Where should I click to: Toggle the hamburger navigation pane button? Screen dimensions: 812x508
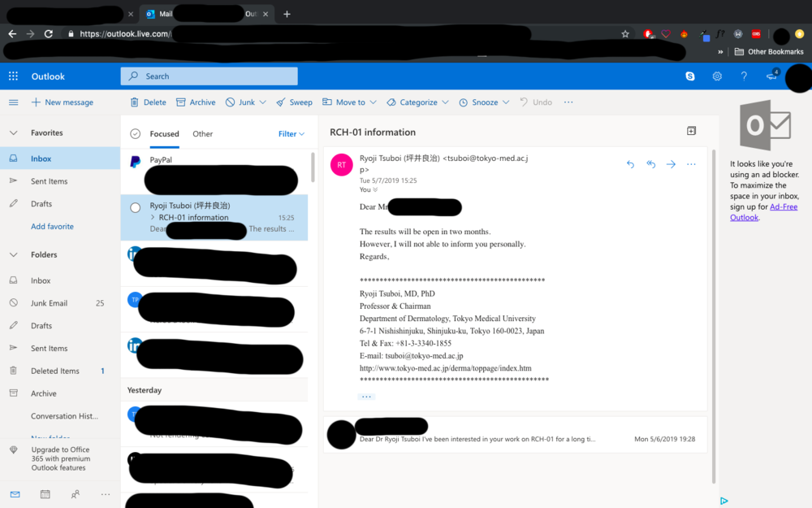coord(13,102)
